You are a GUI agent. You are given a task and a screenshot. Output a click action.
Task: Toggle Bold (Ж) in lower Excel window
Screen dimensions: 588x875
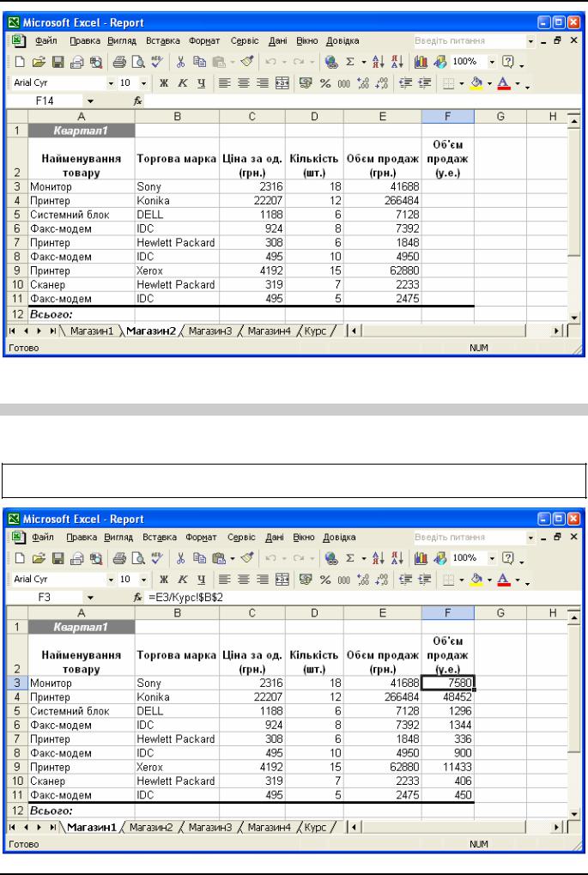[163, 580]
